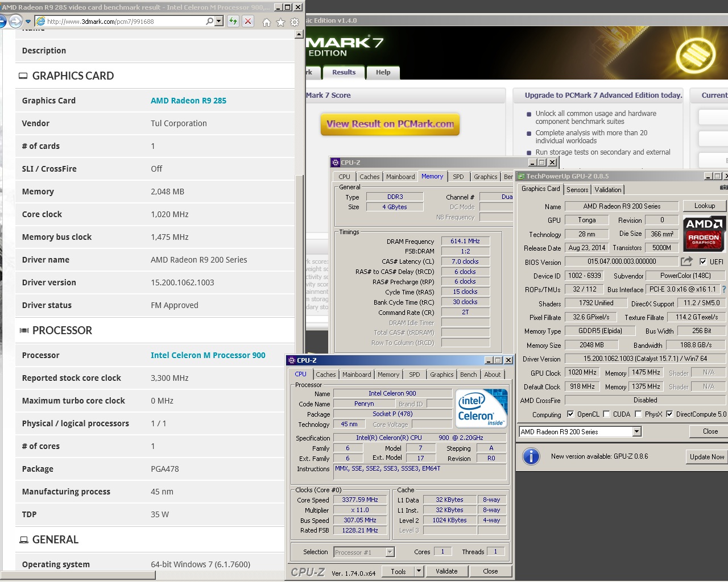The width and height of the screenshot is (728, 582).
Task: Open the AMD Radeon R9 285 link
Action: tap(188, 101)
